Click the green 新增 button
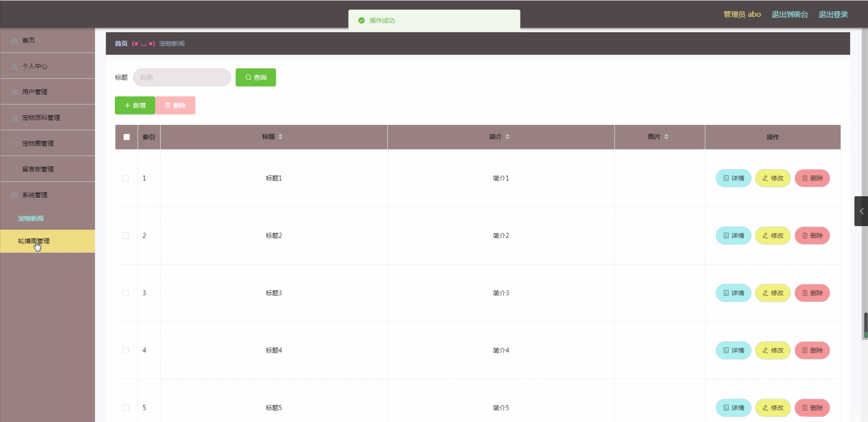This screenshot has width=868, height=422. pos(135,105)
